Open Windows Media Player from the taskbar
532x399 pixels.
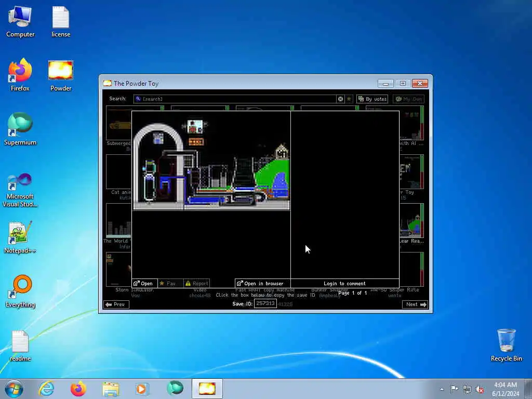tap(142, 389)
